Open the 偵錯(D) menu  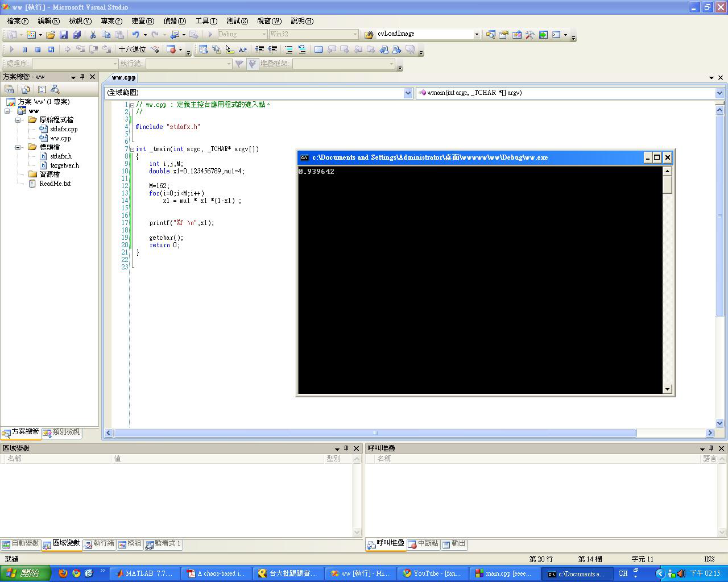[x=174, y=21]
